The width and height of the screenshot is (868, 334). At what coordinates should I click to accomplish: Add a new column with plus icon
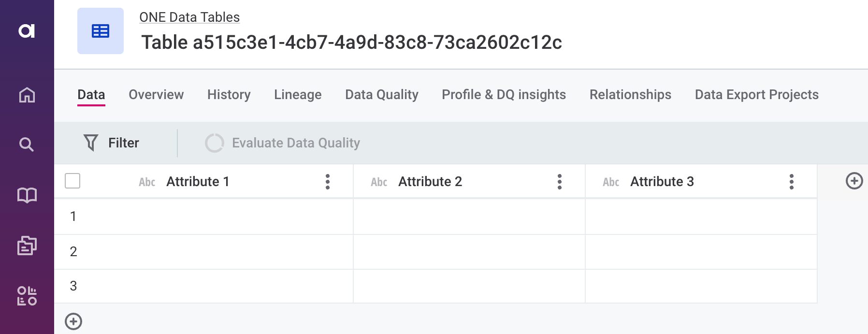tap(854, 181)
